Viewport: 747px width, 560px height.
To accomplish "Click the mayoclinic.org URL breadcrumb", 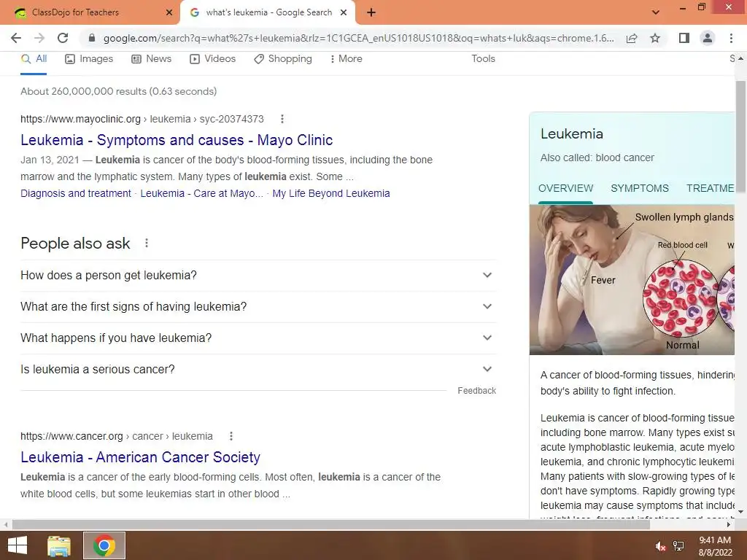I will click(x=142, y=119).
